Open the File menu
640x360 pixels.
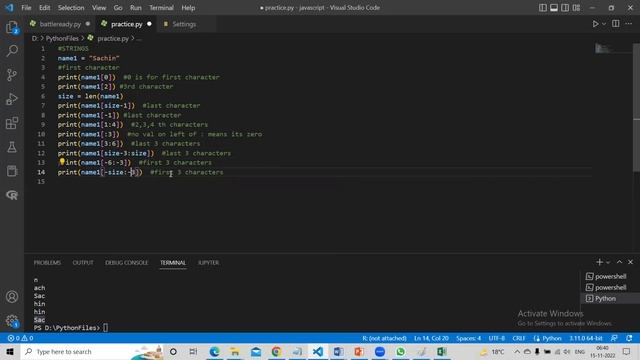[x=26, y=8]
